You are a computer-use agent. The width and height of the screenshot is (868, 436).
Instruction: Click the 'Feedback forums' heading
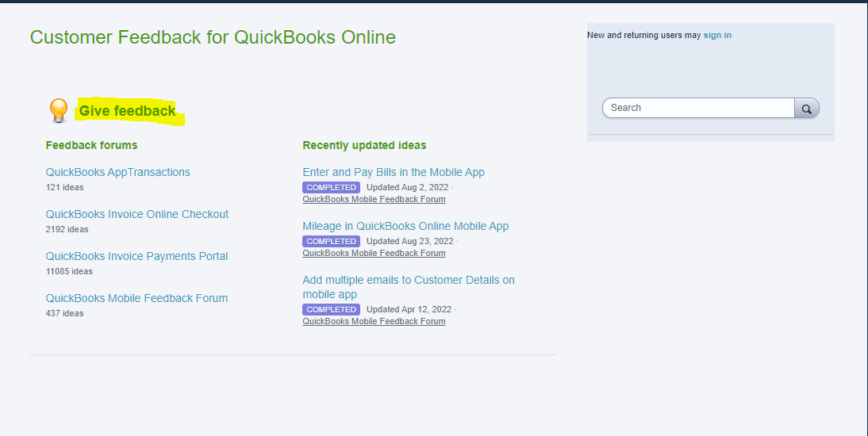point(91,145)
